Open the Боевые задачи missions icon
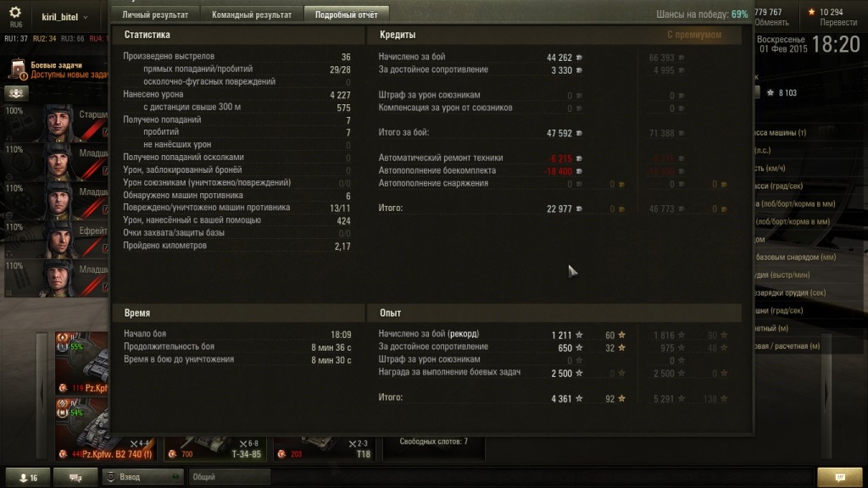 pos(19,69)
